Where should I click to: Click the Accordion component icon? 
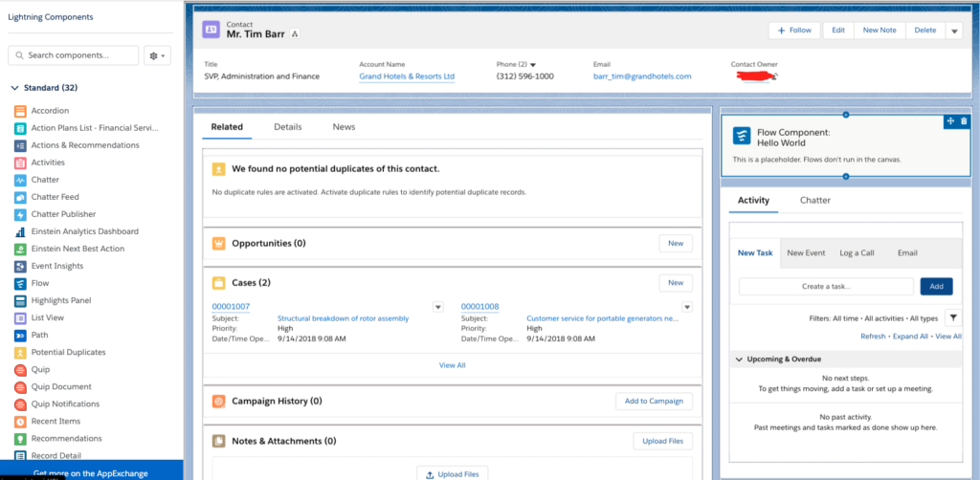[x=20, y=111]
